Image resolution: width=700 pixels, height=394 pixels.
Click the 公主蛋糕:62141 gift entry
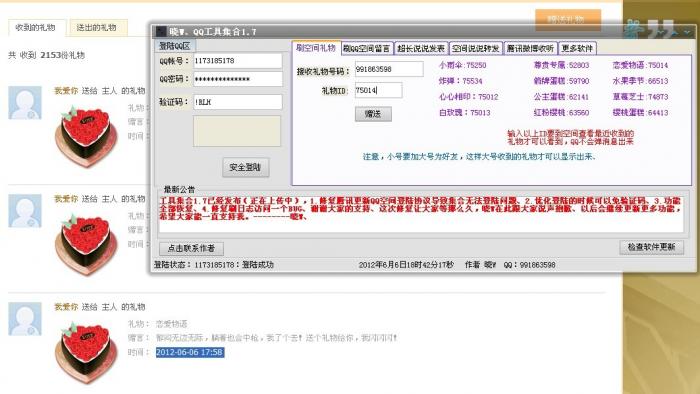[561, 97]
